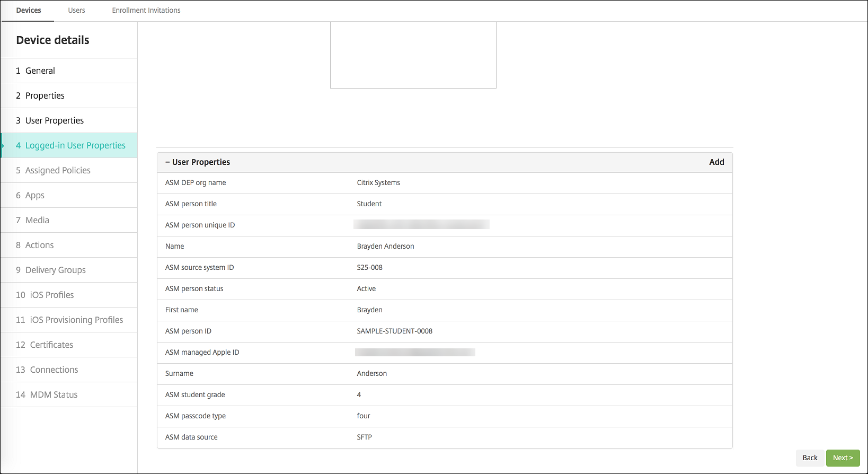Viewport: 868px width, 474px height.
Task: Open Assigned Policies step
Action: pyautogui.click(x=58, y=170)
